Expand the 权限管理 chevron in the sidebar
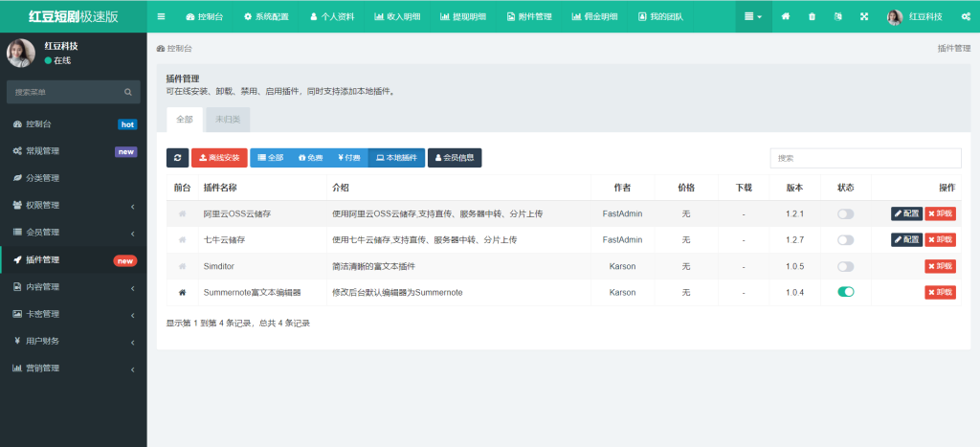The height and width of the screenshot is (447, 980). pos(133,207)
